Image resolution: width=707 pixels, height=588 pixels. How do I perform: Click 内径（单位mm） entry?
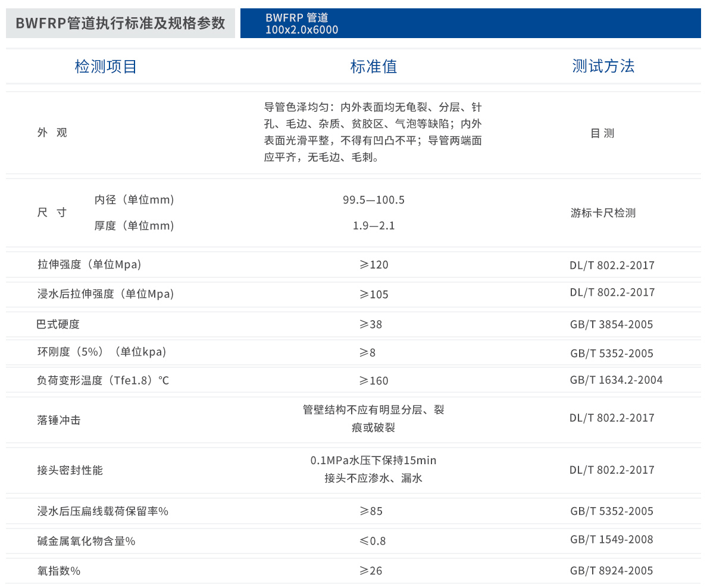click(133, 199)
